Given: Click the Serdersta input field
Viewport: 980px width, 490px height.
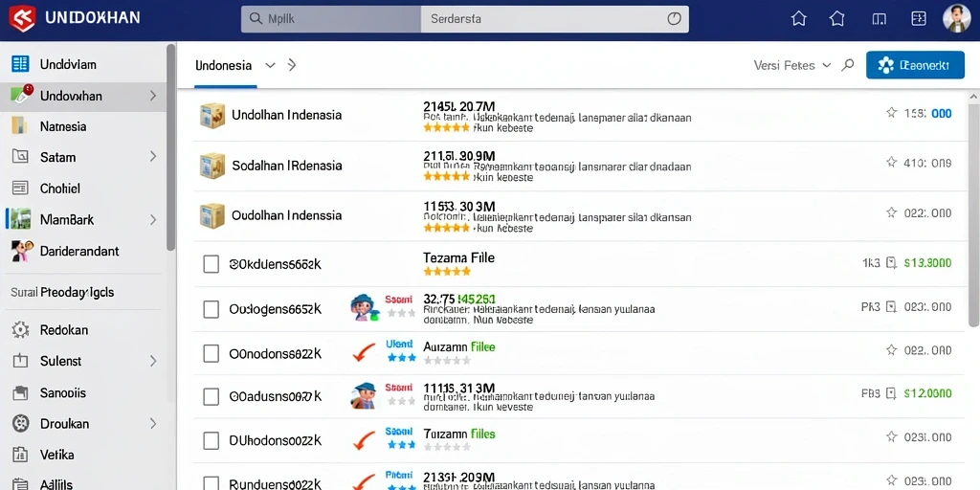Looking at the screenshot, I should [x=555, y=19].
